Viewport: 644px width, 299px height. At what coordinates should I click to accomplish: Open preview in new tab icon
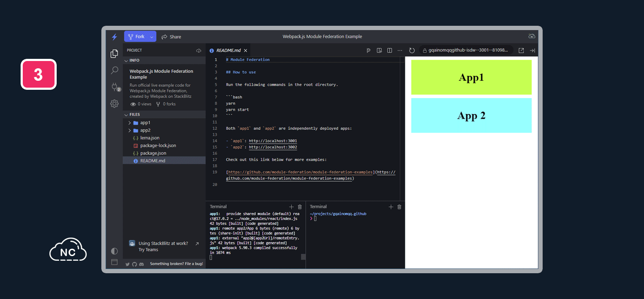(x=521, y=50)
